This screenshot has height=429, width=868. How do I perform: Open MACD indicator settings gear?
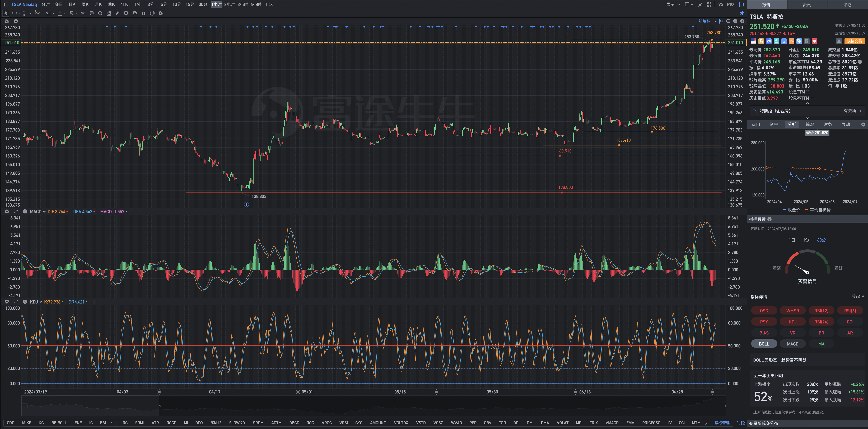(7, 211)
